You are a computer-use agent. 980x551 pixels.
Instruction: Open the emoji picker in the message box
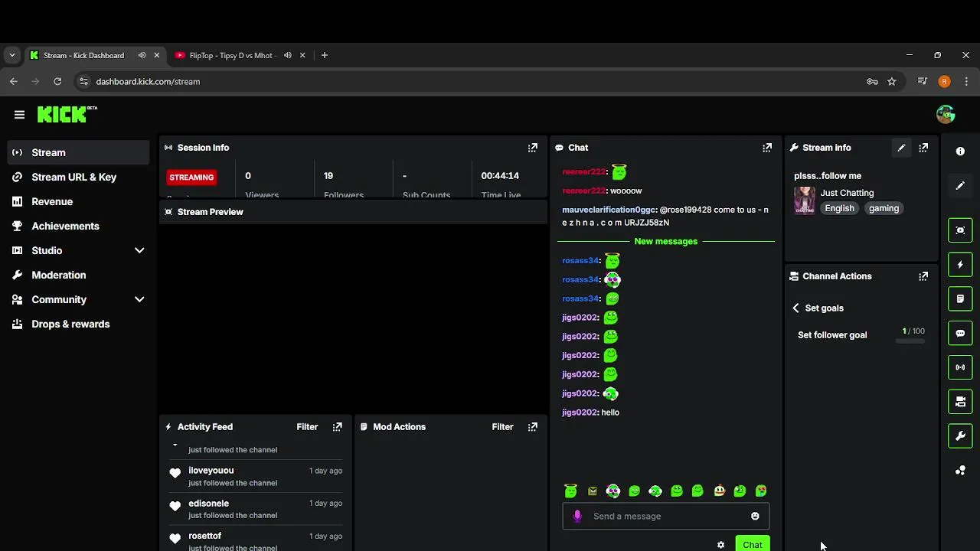click(755, 516)
